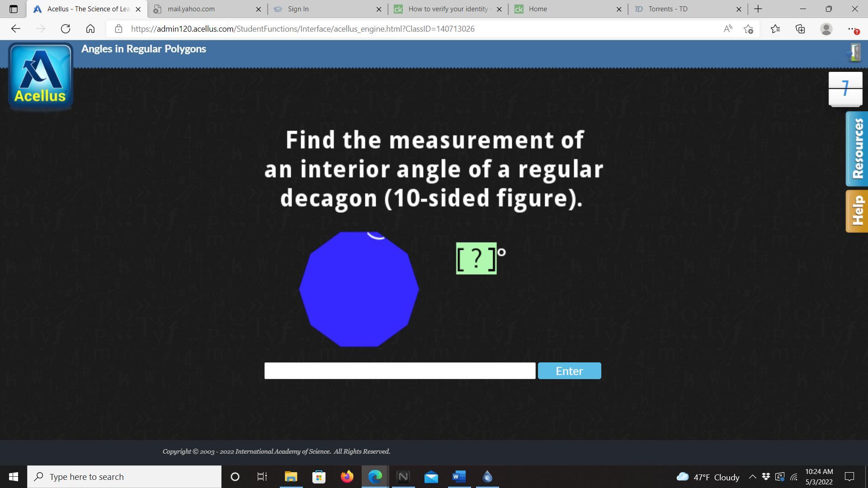Click the Read aloud icon
The width and height of the screenshot is (868, 488).
727,29
